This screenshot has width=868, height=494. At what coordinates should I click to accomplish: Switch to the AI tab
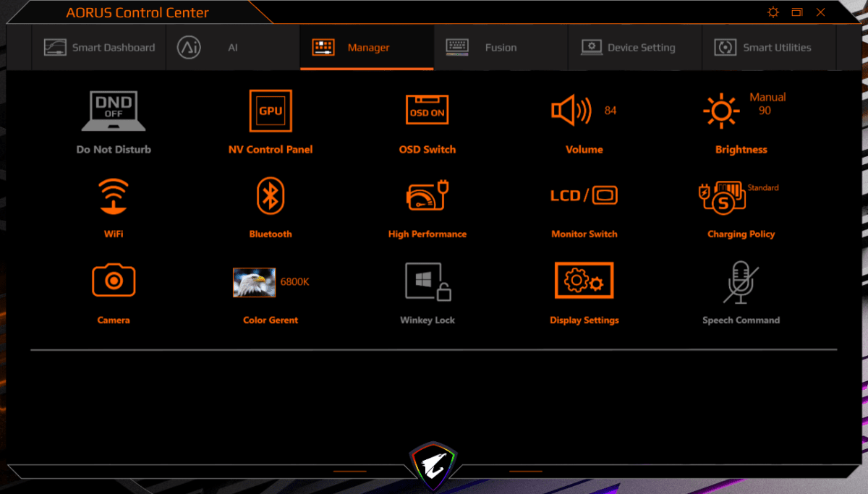click(233, 48)
